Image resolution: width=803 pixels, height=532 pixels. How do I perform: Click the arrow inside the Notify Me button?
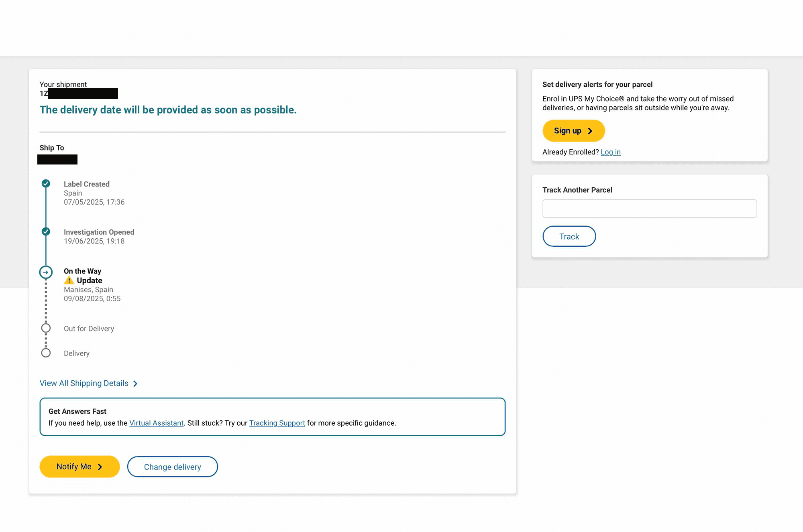pos(100,467)
